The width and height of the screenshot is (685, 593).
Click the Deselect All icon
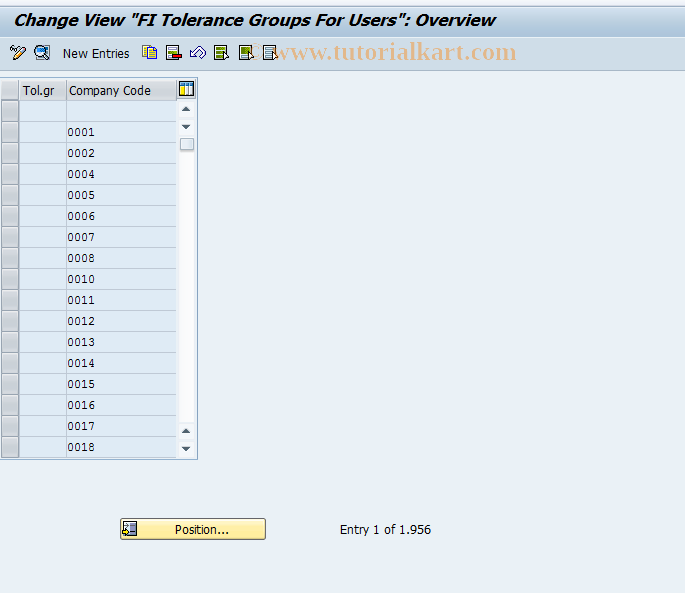pyautogui.click(x=270, y=53)
